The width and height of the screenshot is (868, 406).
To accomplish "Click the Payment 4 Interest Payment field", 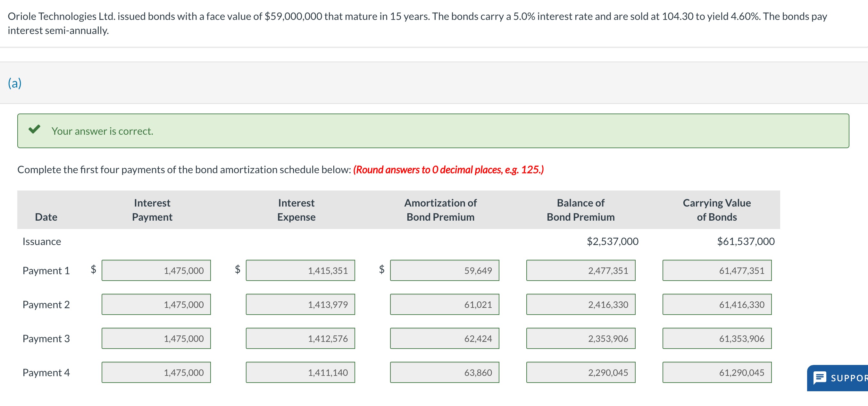I will pos(156,372).
